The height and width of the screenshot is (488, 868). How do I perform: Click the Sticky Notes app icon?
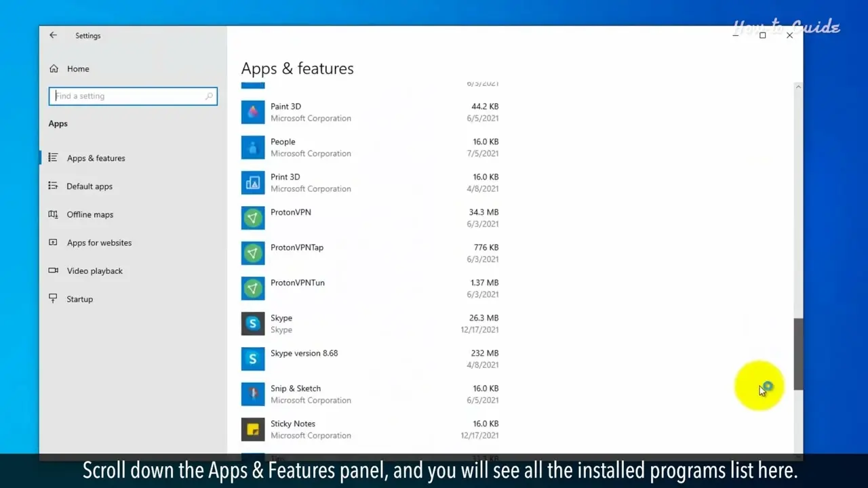tap(253, 429)
